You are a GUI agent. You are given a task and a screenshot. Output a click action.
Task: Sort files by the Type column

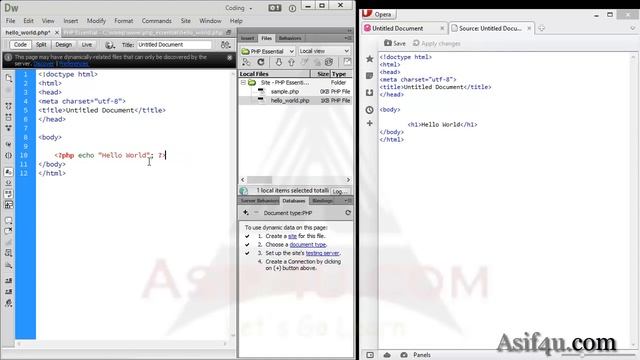340,74
